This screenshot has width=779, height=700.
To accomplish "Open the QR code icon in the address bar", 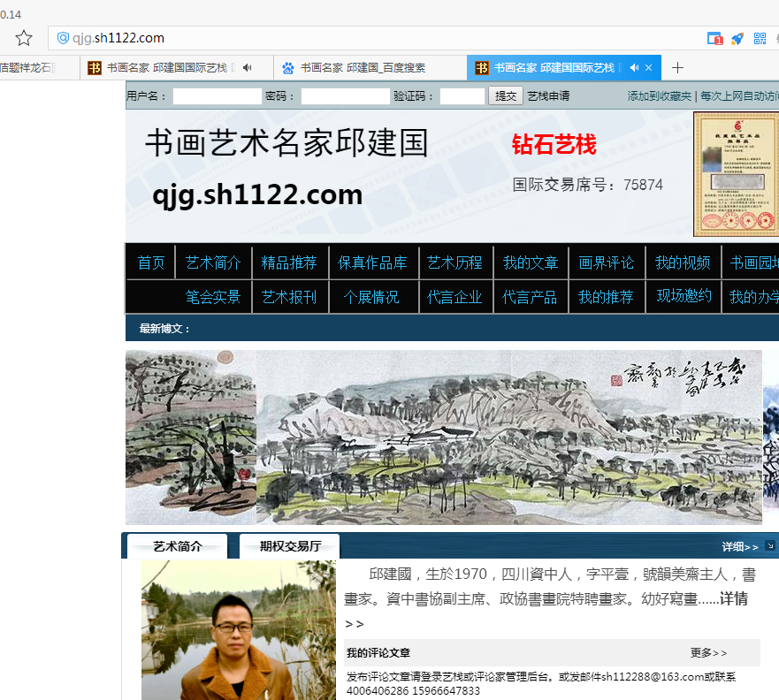I will click(x=760, y=38).
